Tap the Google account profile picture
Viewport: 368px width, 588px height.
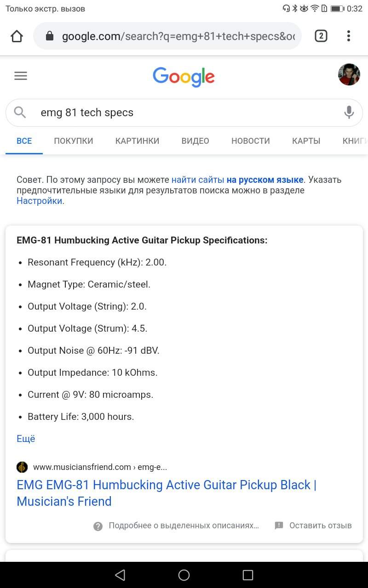click(349, 74)
